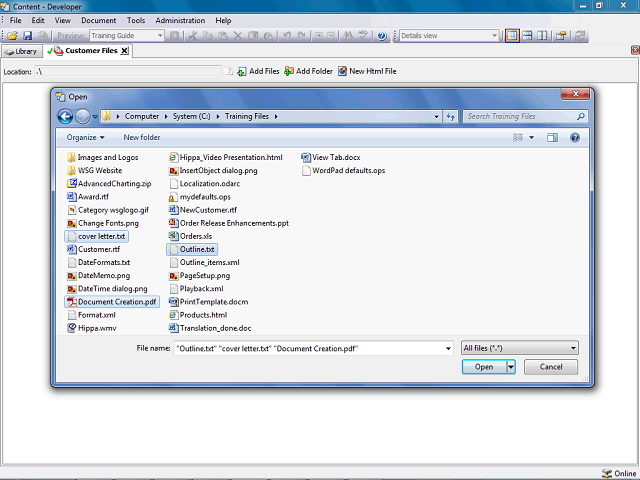This screenshot has width=640, height=480.
Task: Click the Forward arrow in Open dialog
Action: tap(83, 116)
